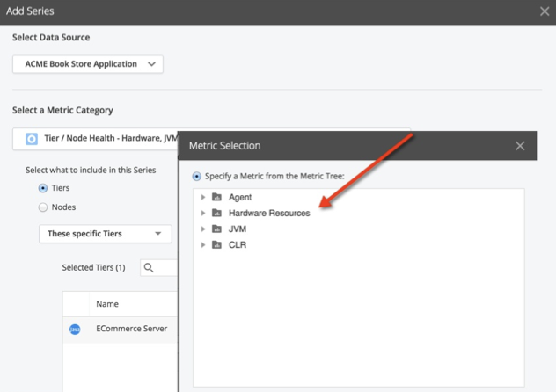Click the Hardware Resources folder icon
556x392 pixels.
[x=216, y=213]
